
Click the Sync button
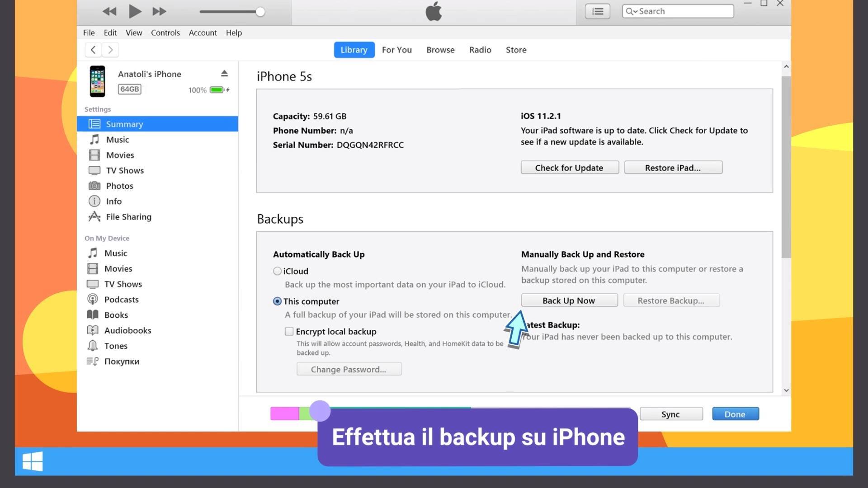[671, 414]
